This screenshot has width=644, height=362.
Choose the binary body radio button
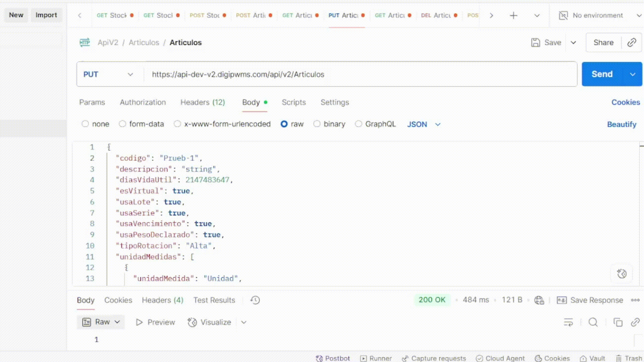click(317, 124)
